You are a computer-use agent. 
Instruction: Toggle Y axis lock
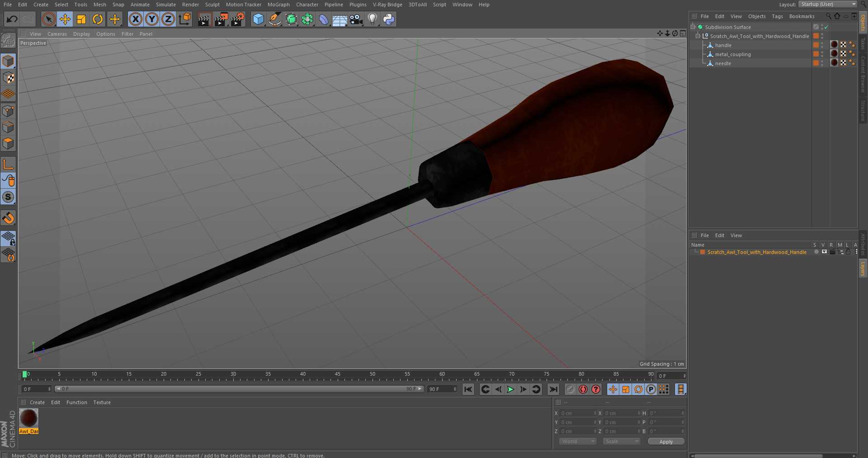pos(152,19)
